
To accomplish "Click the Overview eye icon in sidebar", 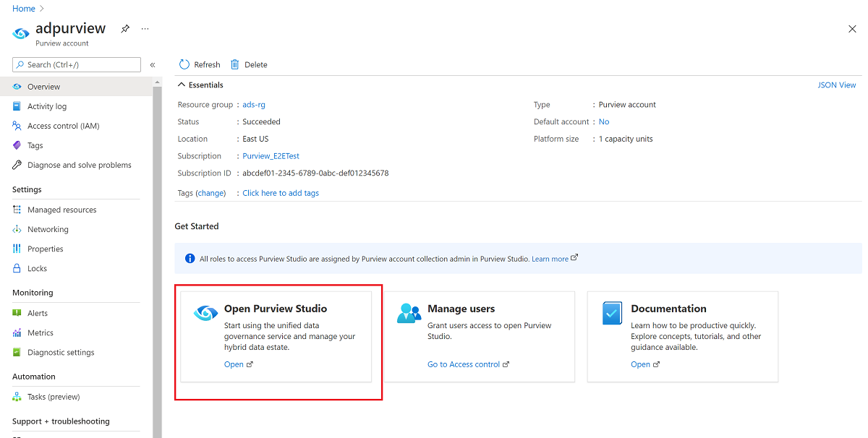I will coord(17,87).
